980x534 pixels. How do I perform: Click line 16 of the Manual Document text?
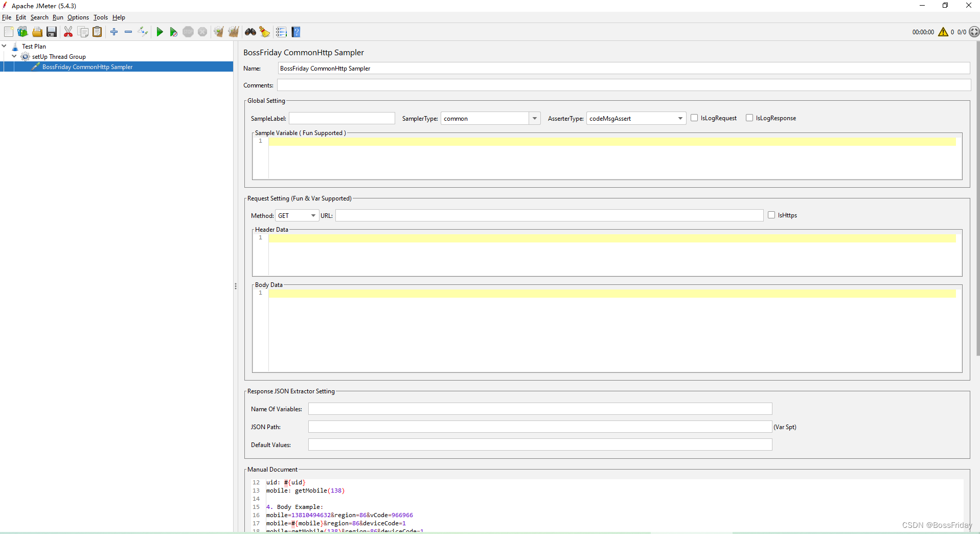339,515
